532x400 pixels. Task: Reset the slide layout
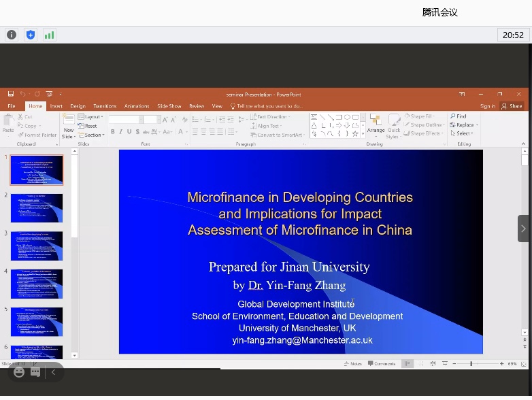88,126
